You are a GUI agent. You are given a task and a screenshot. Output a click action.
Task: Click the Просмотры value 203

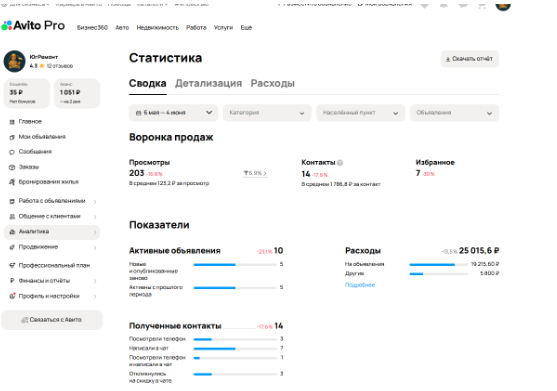point(136,173)
